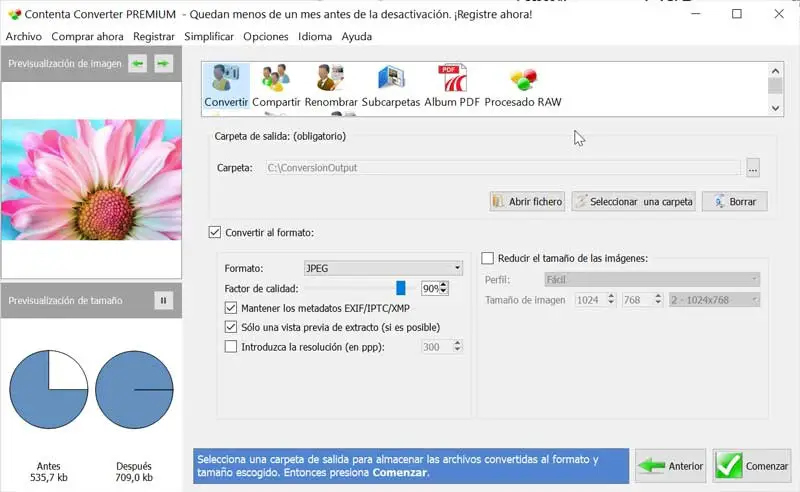Open the Comprar ahora menu
The image size is (800, 492).
point(87,37)
